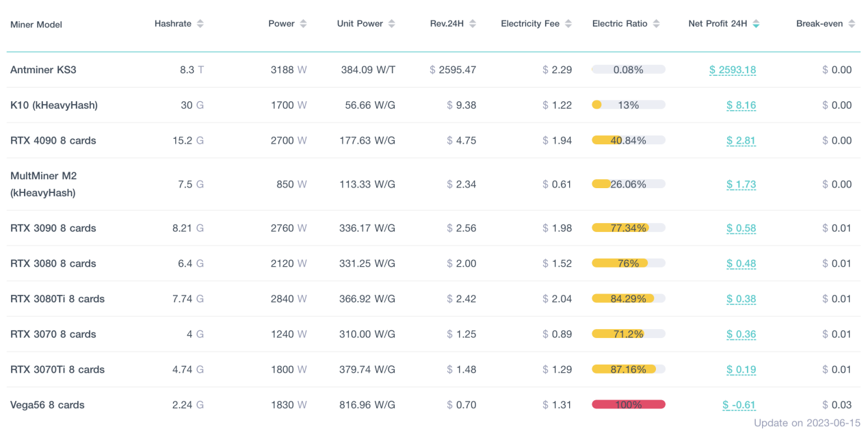Viewport: 868px width, 433px height.
Task: Sort rows by Electricity Fee
Action: pyautogui.click(x=570, y=23)
